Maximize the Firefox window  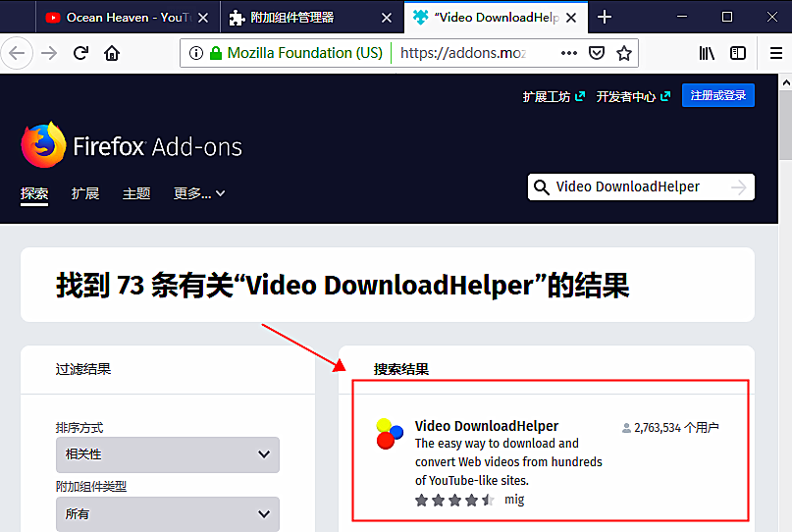tap(727, 18)
